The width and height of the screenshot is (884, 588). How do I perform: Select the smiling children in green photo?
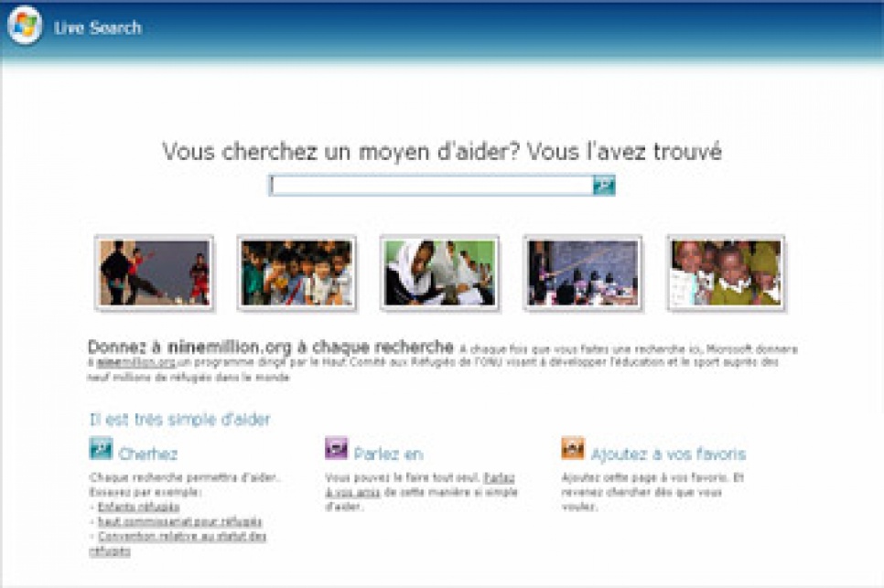726,273
